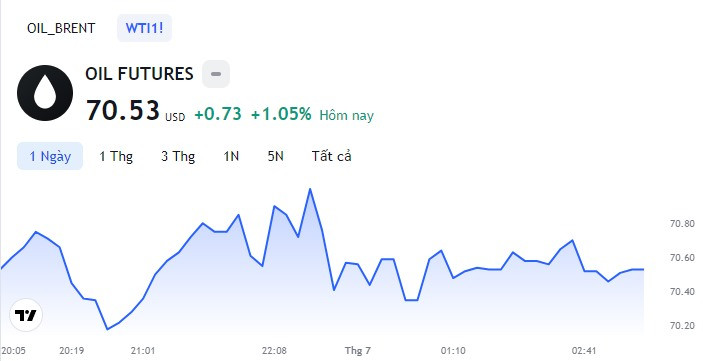703x361 pixels.
Task: Click the 70.53 current price
Action: point(122,110)
